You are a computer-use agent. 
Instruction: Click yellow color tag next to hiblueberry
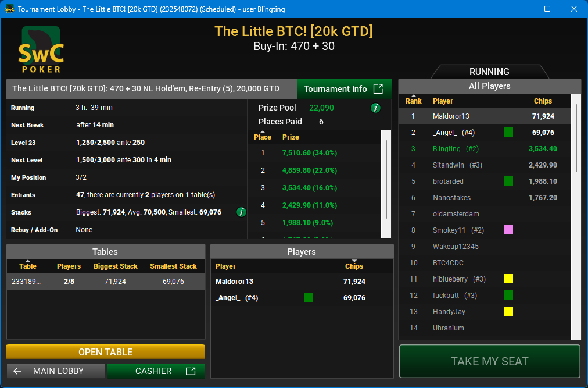[508, 279]
